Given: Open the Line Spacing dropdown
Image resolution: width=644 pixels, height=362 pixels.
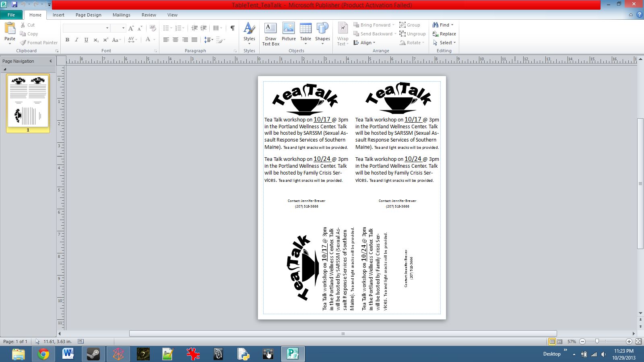Looking at the screenshot, I should coord(208,40).
